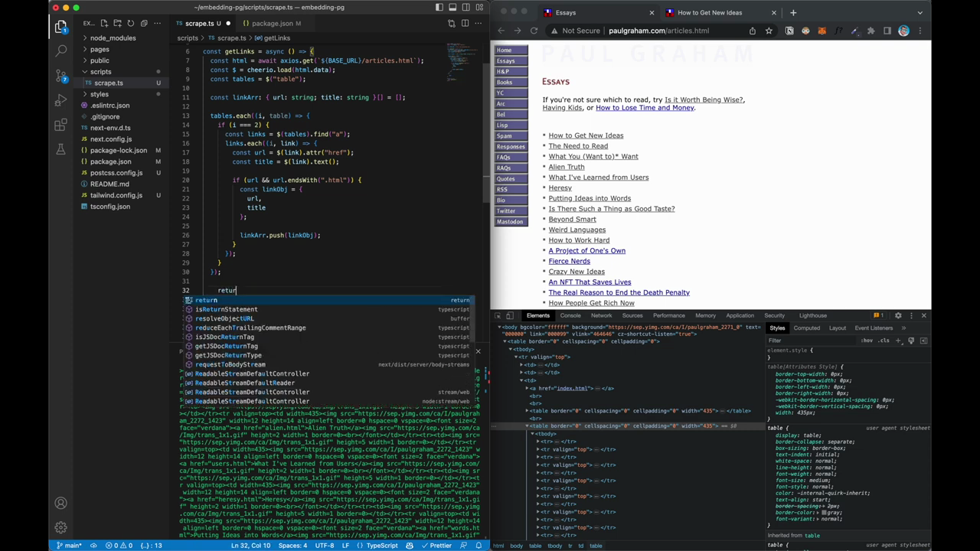This screenshot has height=551, width=980.
Task: Toggle the DevTools device toolbar
Action: [x=511, y=315]
